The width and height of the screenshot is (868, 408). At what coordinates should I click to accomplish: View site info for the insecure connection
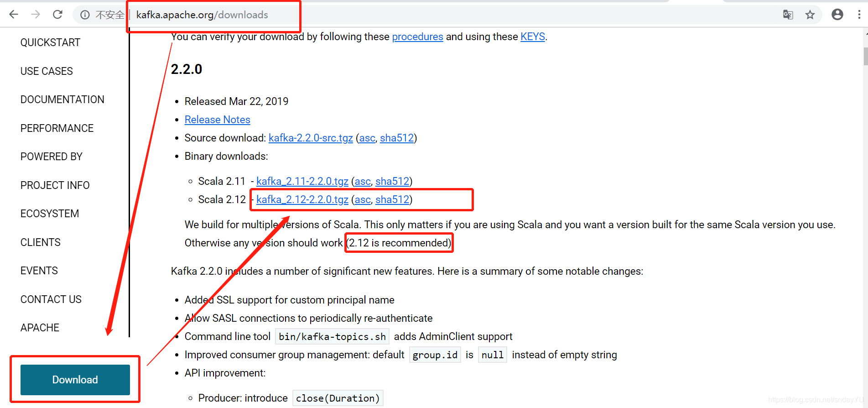(x=85, y=15)
